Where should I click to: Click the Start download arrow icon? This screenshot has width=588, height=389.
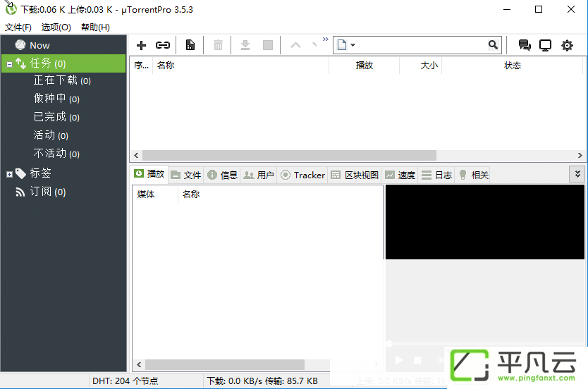point(245,45)
